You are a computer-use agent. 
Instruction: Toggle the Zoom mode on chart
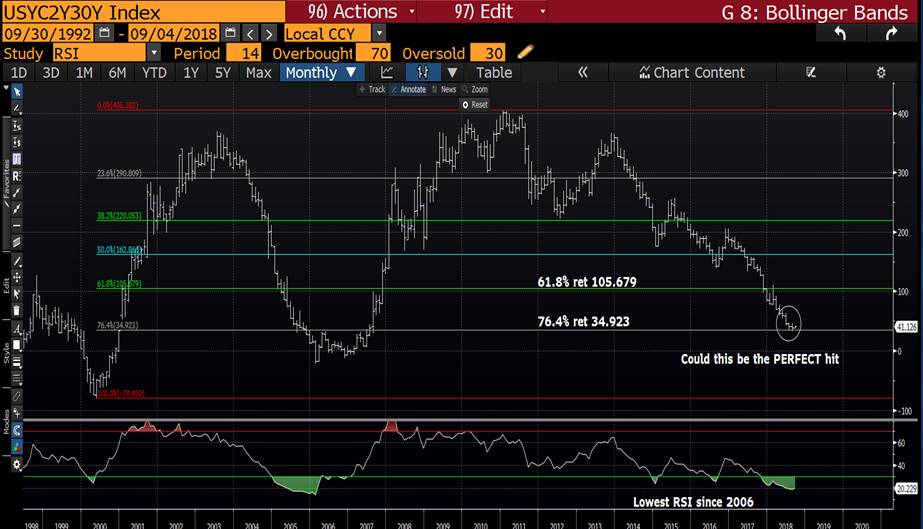(478, 89)
